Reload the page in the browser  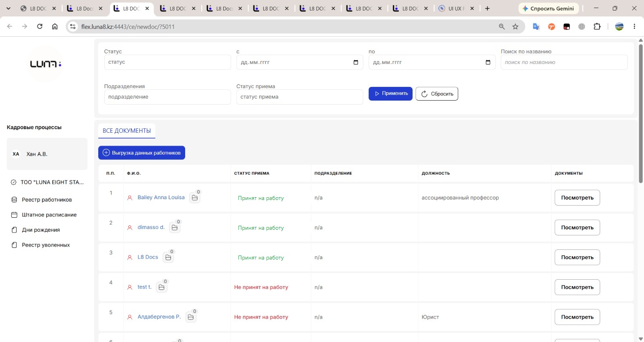39,27
